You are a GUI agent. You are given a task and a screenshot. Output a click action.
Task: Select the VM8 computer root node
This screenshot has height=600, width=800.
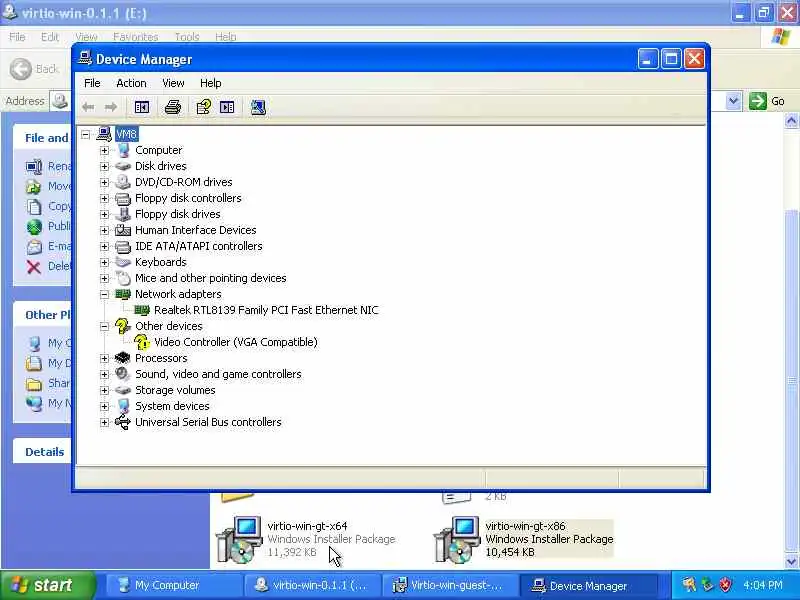point(126,134)
